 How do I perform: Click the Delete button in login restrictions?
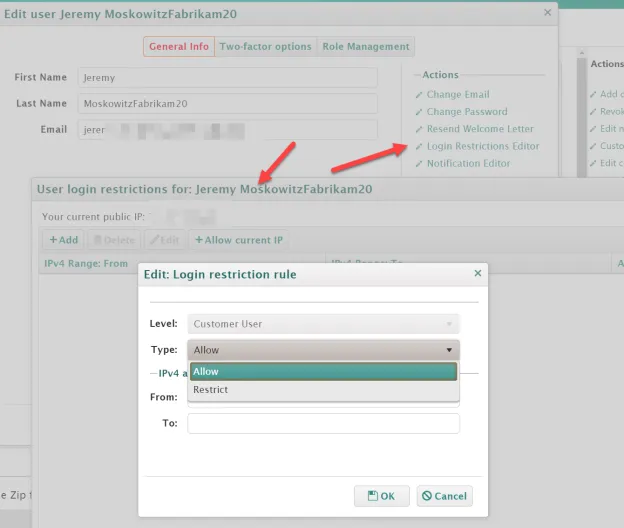114,240
